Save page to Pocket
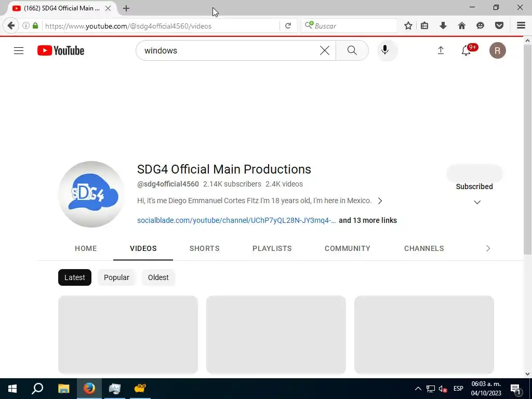Viewport: 532px width, 399px height. (x=499, y=25)
